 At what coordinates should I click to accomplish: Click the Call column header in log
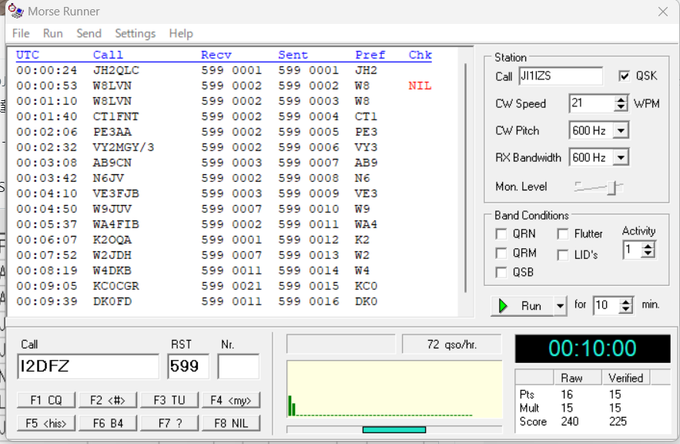click(108, 55)
